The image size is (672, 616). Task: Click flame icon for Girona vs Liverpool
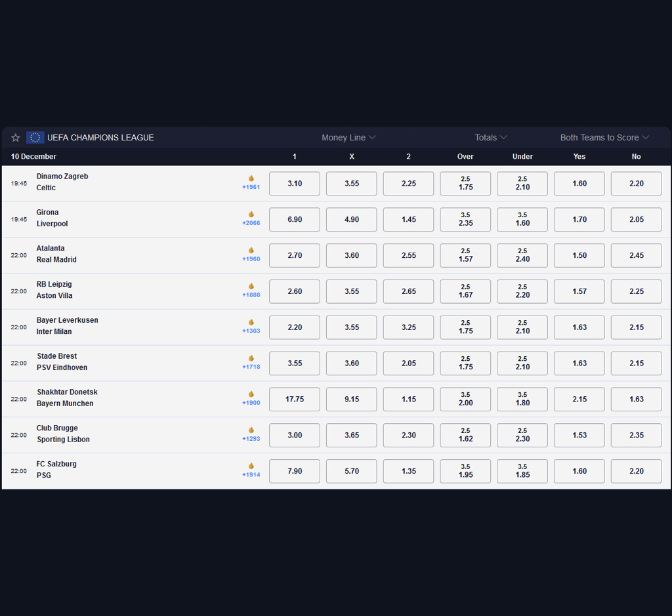pos(251,215)
